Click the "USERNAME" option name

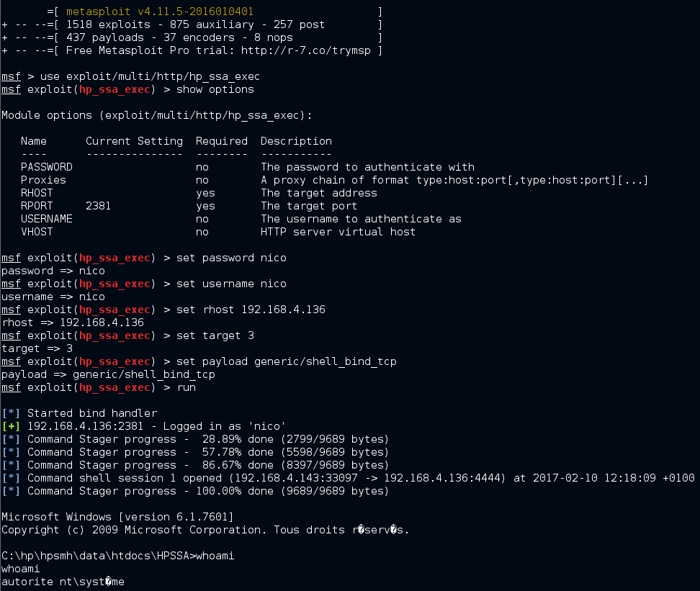click(x=46, y=219)
